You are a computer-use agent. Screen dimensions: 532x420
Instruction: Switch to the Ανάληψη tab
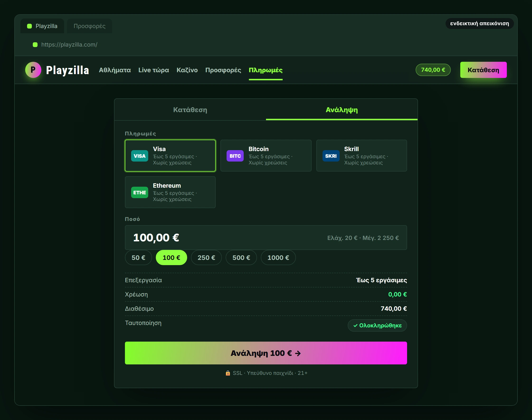[x=342, y=110]
